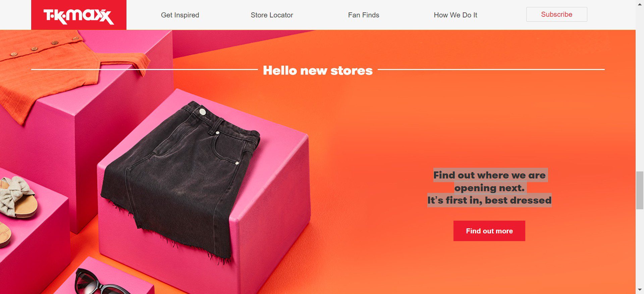The image size is (644, 294).
Task: Click the 'It's first in, best dressed' text
Action: 489,200
